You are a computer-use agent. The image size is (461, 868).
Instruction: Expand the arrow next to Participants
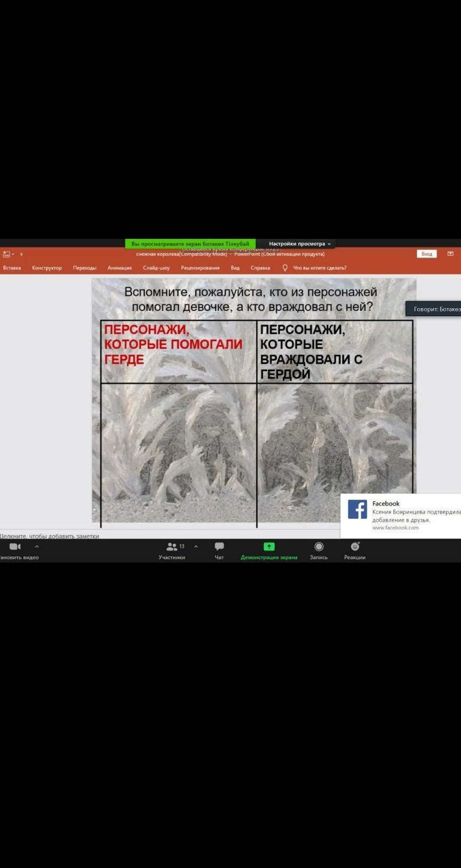pos(196,546)
